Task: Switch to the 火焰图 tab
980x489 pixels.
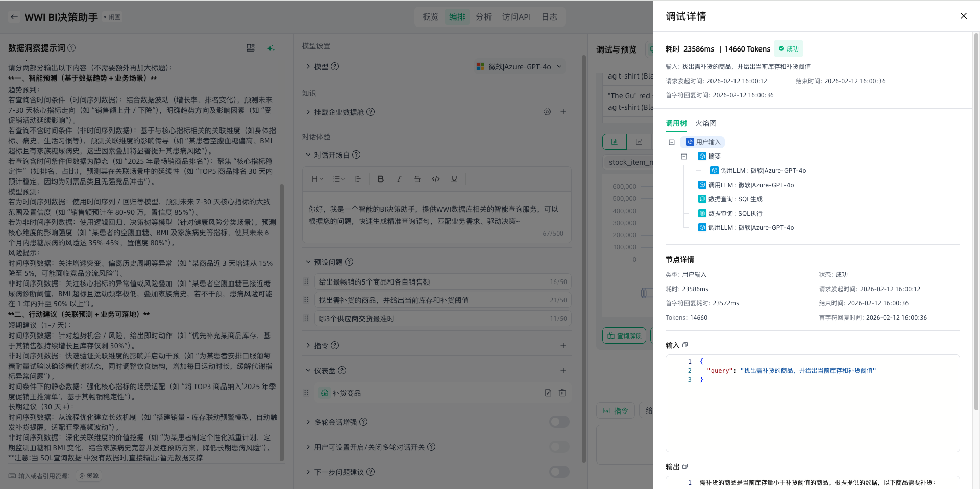Action: point(705,123)
